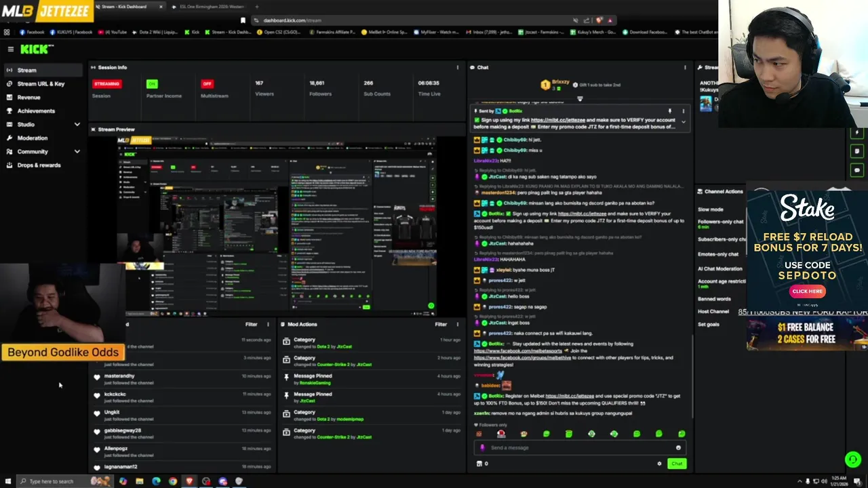The width and height of the screenshot is (868, 488).
Task: Open the Kick hamburger menu icon
Action: [10, 49]
